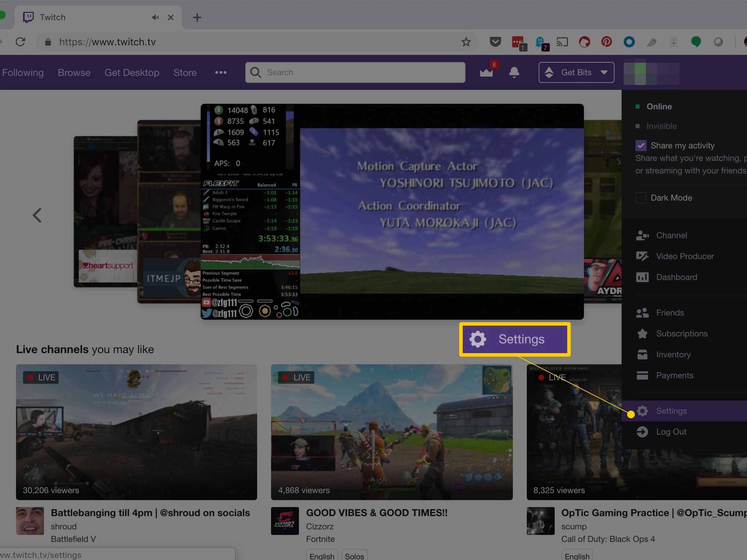Open OpTic Gaming Practice stream title

[654, 513]
